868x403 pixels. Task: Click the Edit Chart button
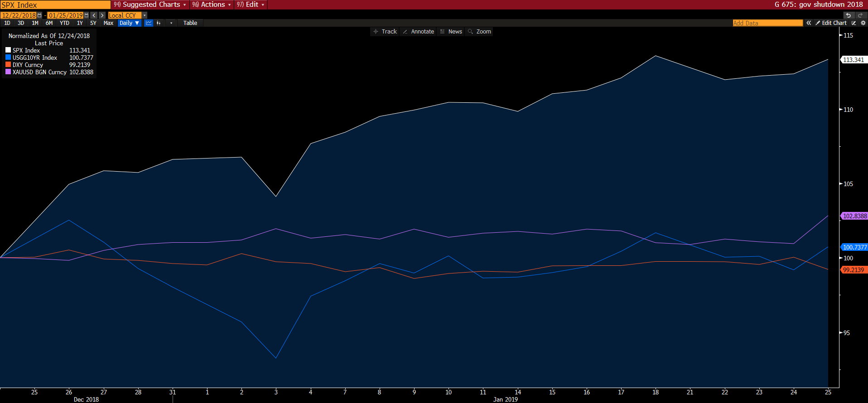(831, 23)
